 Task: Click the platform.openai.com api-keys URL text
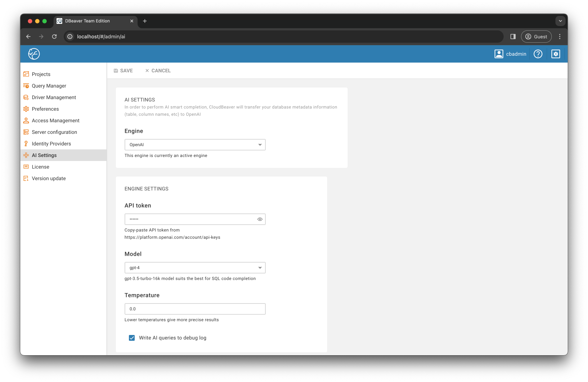click(172, 237)
